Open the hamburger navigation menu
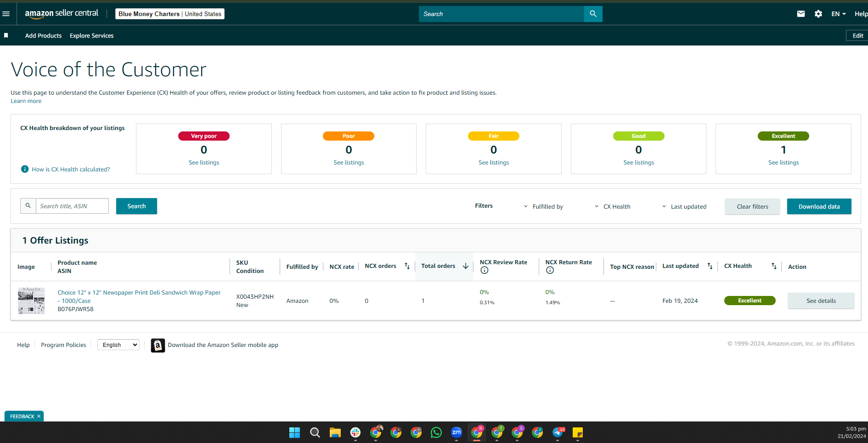Screen dimensions: 868x443 point(6,14)
